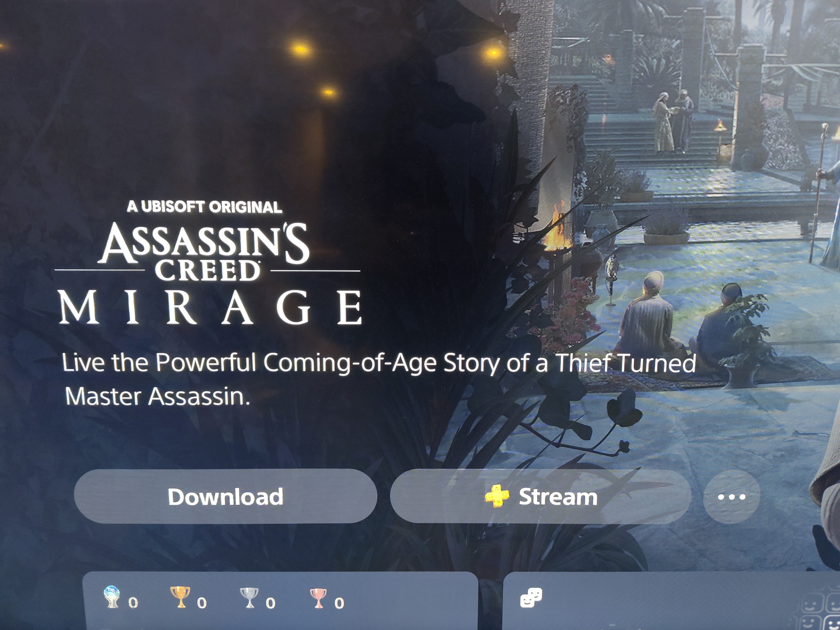This screenshot has height=630, width=840.
Task: Click the platinum trophy icon
Action: (112, 597)
